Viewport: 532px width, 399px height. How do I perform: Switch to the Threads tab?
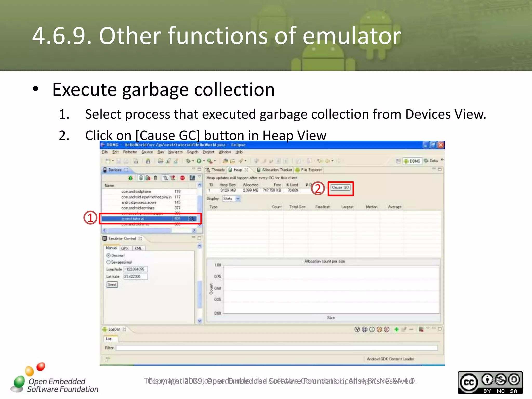pyautogui.click(x=215, y=170)
